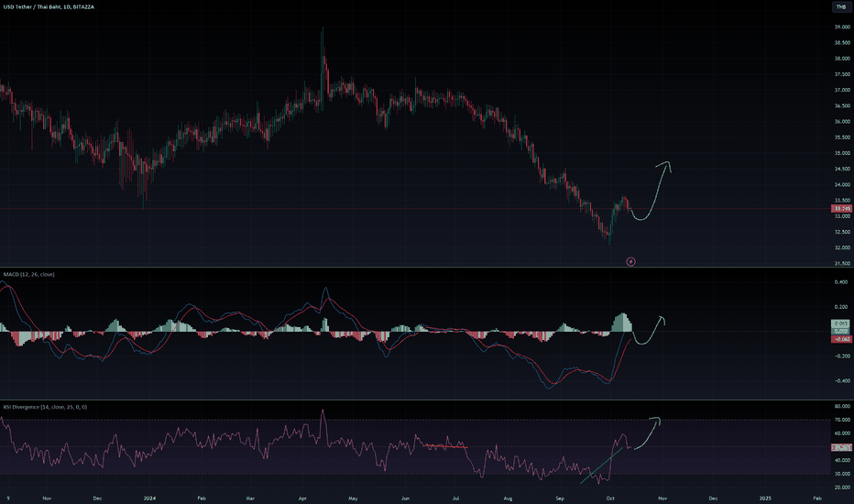Click the Oct label on time axis
The width and height of the screenshot is (854, 504).
[610, 499]
